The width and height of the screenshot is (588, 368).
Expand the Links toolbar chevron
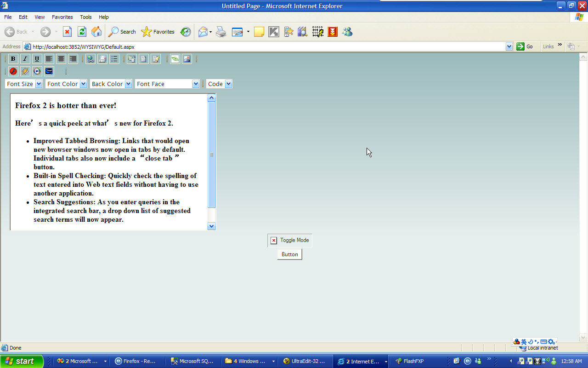point(560,45)
